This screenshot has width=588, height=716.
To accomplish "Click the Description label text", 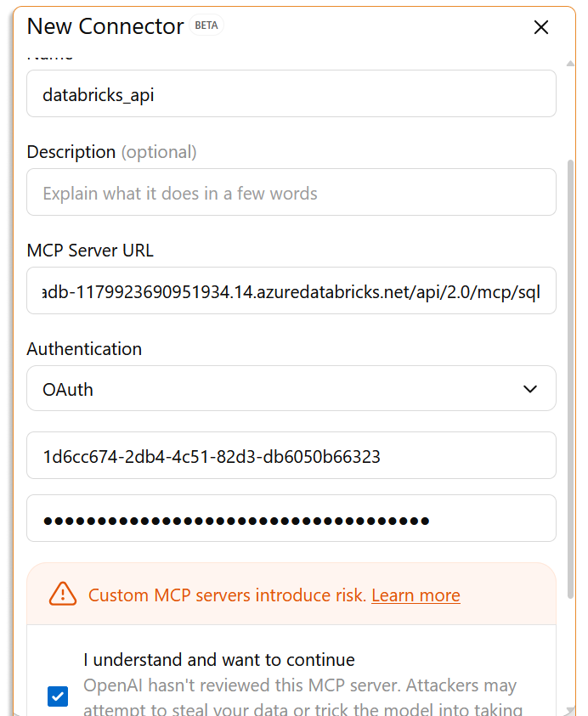I will coord(71,152).
